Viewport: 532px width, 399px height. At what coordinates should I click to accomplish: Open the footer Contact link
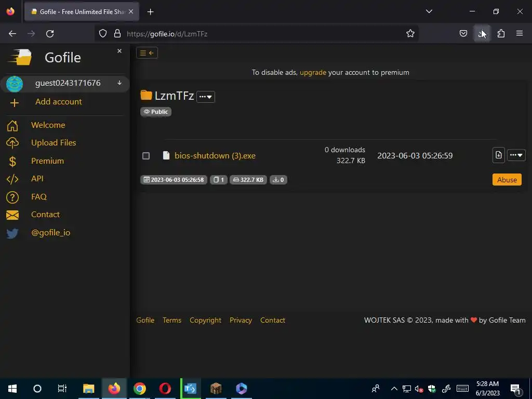(x=272, y=320)
